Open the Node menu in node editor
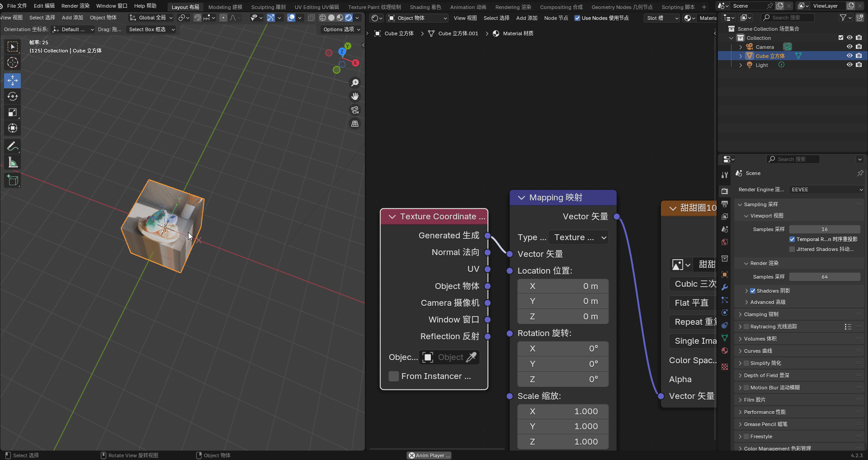Viewport: 868px width, 460px height. click(x=556, y=18)
